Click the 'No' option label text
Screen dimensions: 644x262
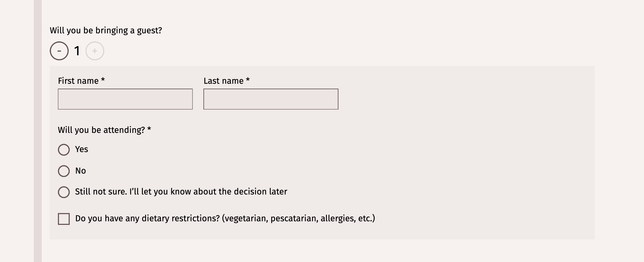(x=80, y=171)
